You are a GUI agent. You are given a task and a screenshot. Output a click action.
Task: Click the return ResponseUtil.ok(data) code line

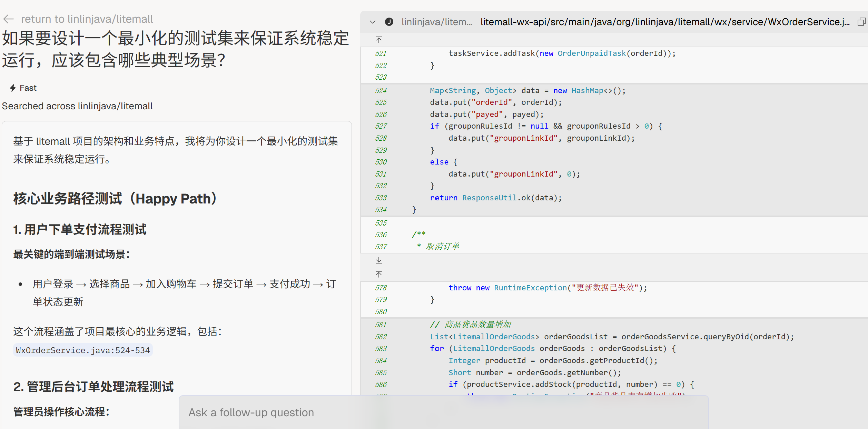click(x=495, y=198)
